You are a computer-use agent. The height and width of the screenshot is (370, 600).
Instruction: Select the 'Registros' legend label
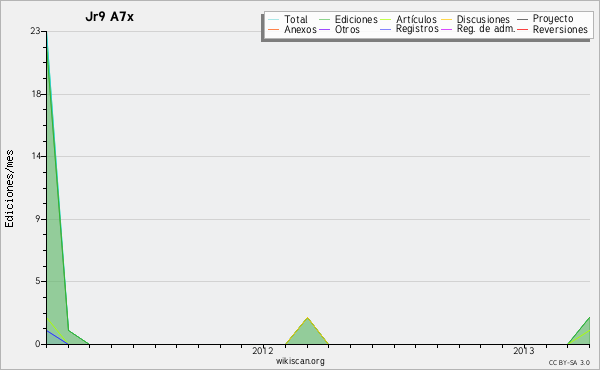(417, 29)
